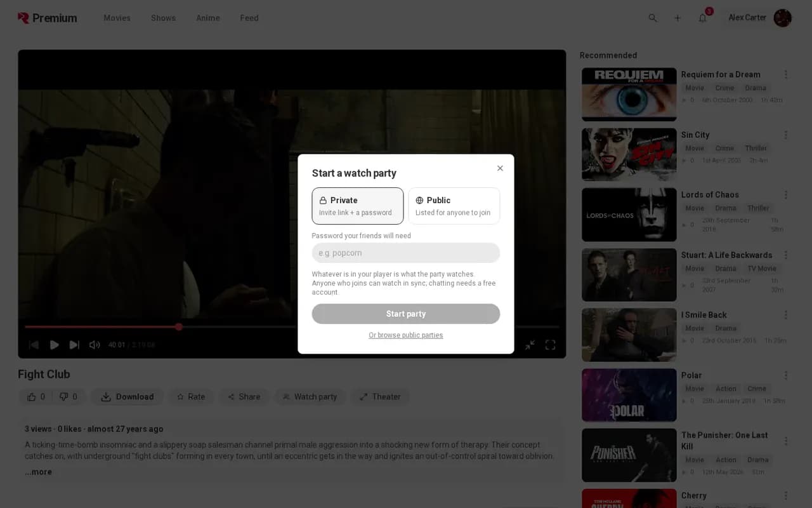Rate the Fight Club movie
Image resolution: width=812 pixels, height=508 pixels.
(x=191, y=397)
